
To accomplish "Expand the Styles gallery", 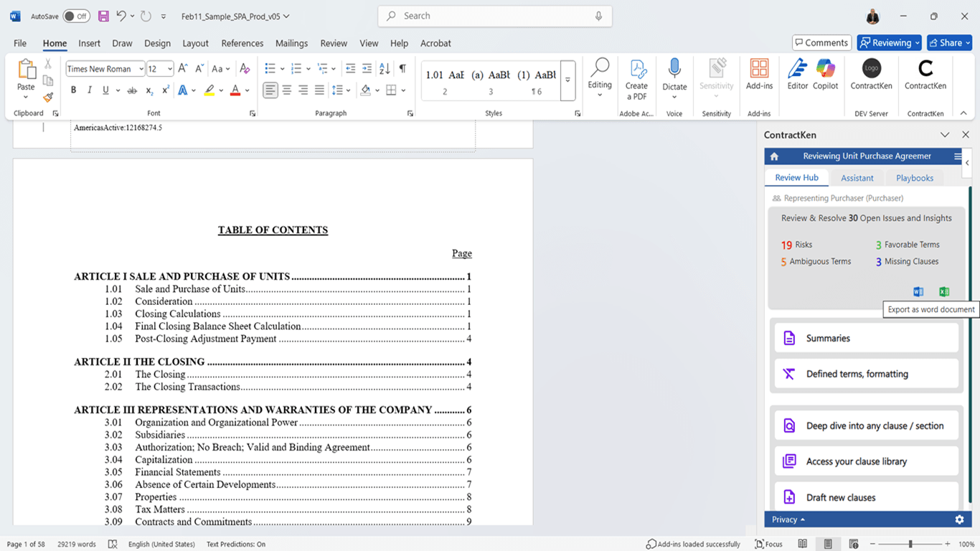I will (567, 80).
